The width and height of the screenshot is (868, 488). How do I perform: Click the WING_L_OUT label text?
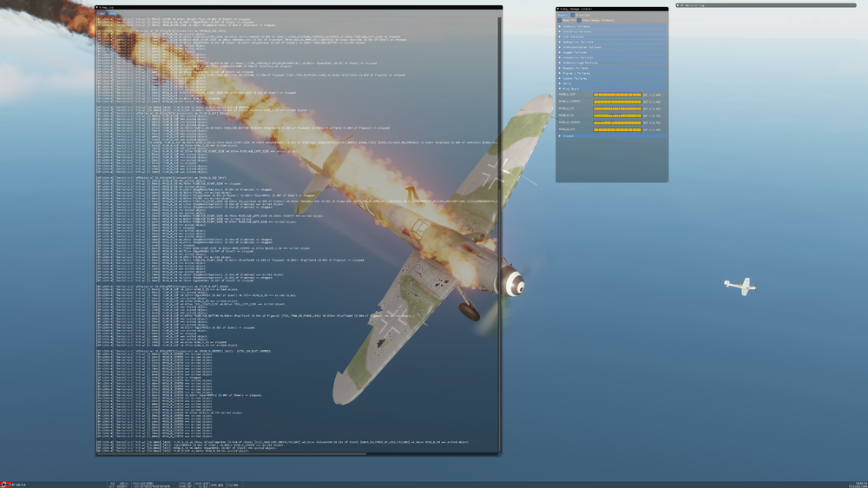(x=567, y=95)
